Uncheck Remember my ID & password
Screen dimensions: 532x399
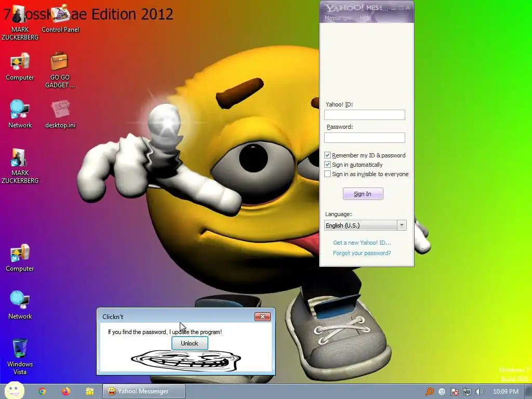pyautogui.click(x=327, y=155)
